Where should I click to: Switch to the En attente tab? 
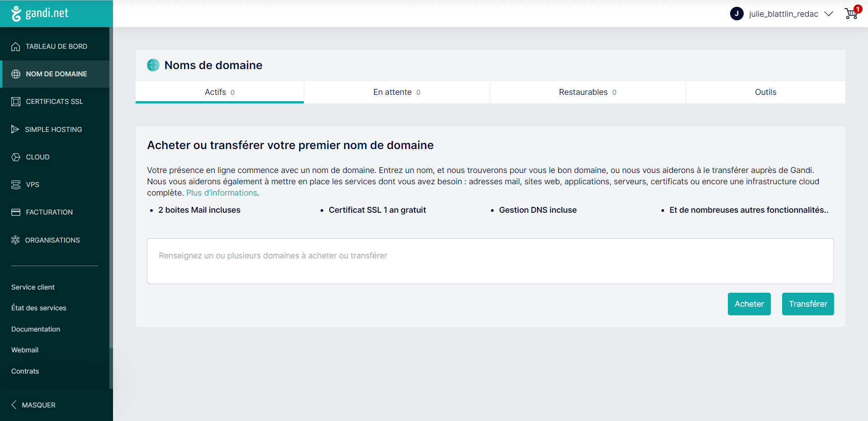click(396, 92)
